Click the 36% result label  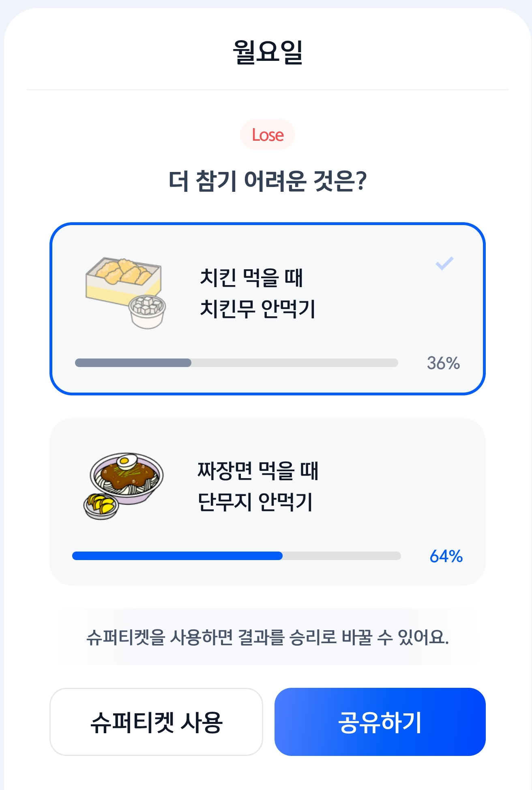point(443,363)
